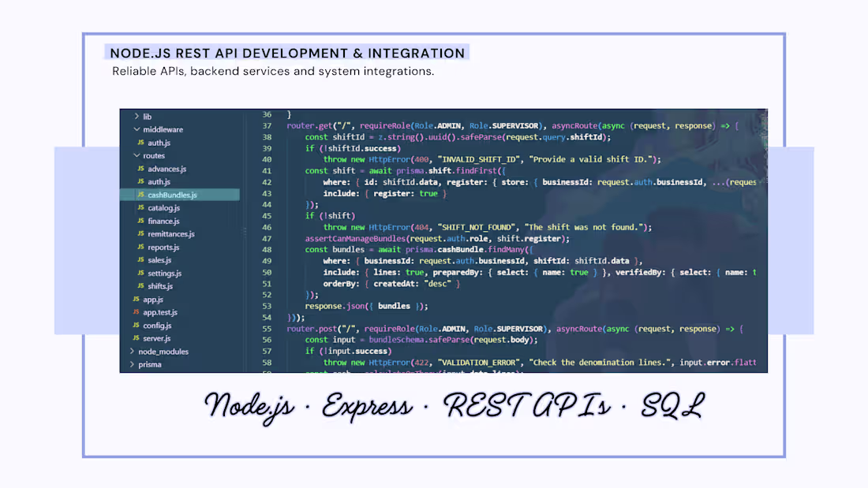Click the JS icon beside app.test.js
The image size is (868, 488).
(x=137, y=312)
